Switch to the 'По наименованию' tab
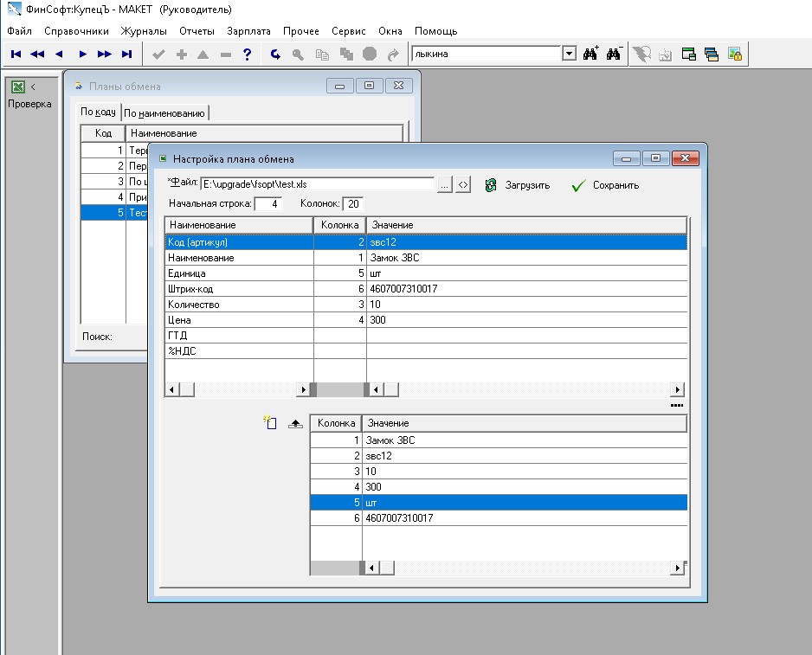Viewport: 812px width, 655px height. [164, 113]
